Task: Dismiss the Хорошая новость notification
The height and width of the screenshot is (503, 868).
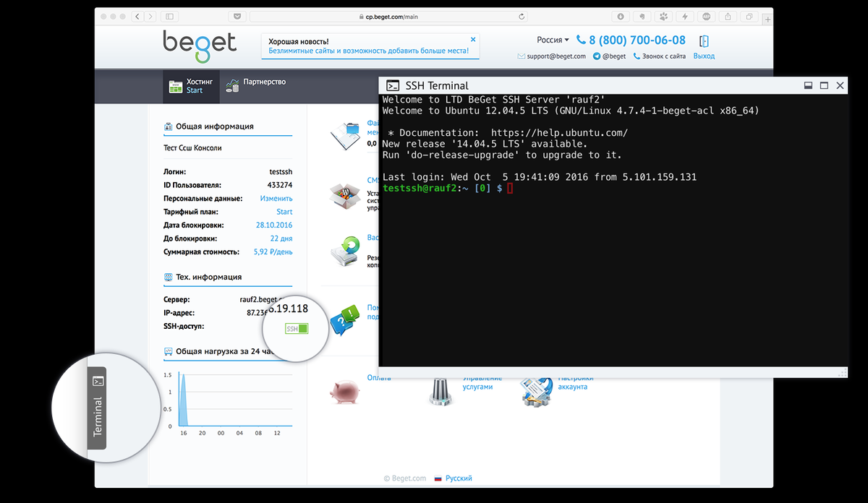Action: [x=473, y=38]
